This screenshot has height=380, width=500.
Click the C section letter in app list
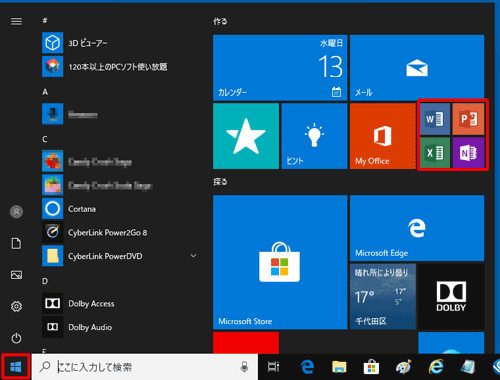click(x=45, y=139)
